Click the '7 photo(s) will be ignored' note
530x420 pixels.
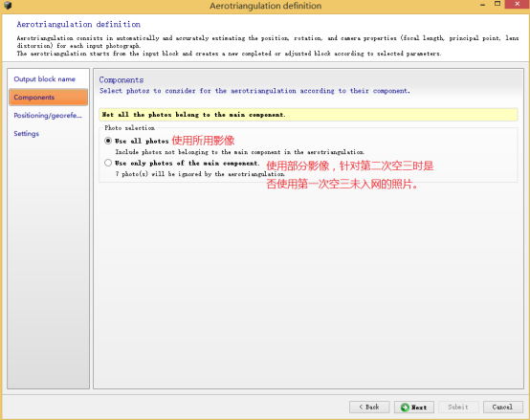(x=200, y=174)
